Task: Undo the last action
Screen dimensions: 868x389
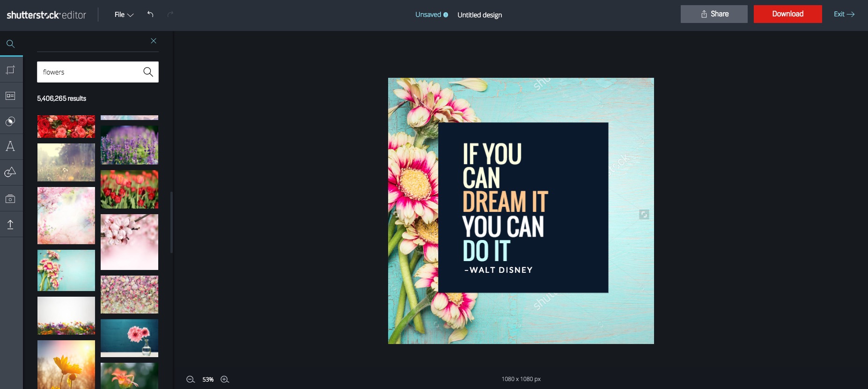Action: point(150,14)
